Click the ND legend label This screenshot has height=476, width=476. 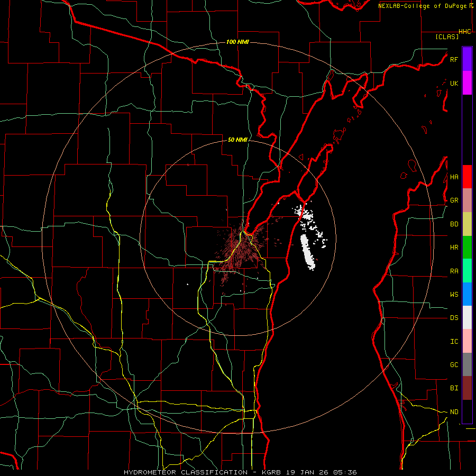454,412
